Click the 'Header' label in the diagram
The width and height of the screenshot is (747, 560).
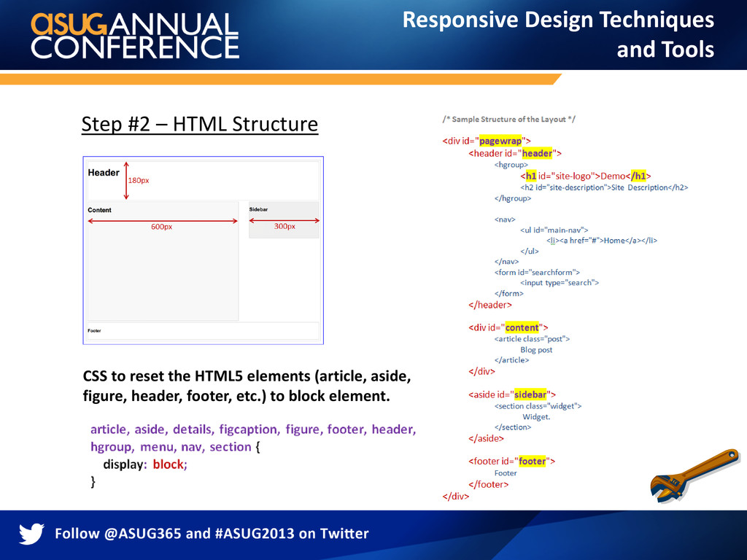pyautogui.click(x=104, y=172)
